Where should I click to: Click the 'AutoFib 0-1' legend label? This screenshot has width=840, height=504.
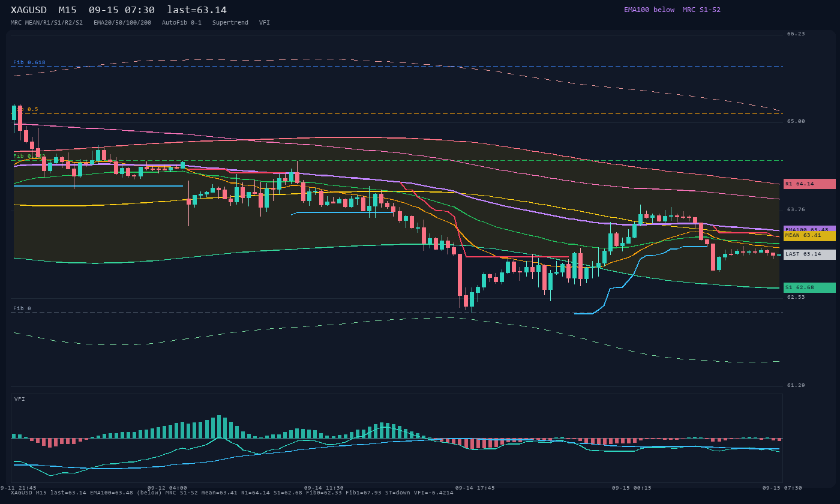[182, 23]
